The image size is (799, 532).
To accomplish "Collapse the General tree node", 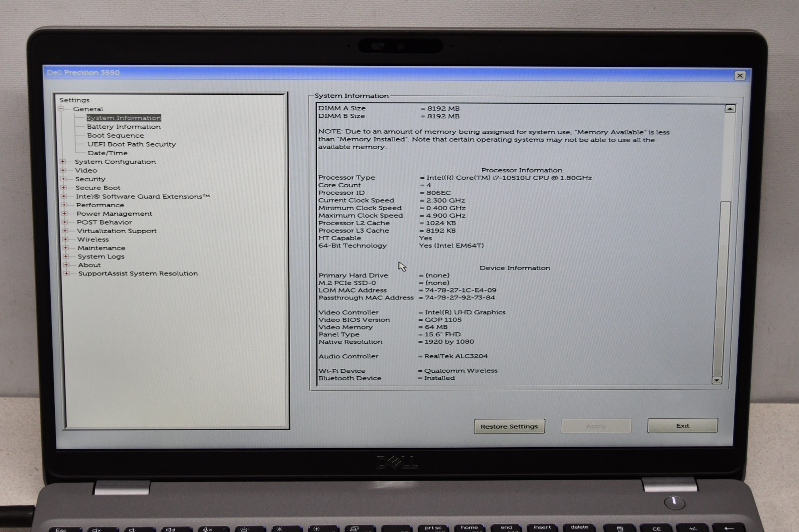I will coord(61,109).
